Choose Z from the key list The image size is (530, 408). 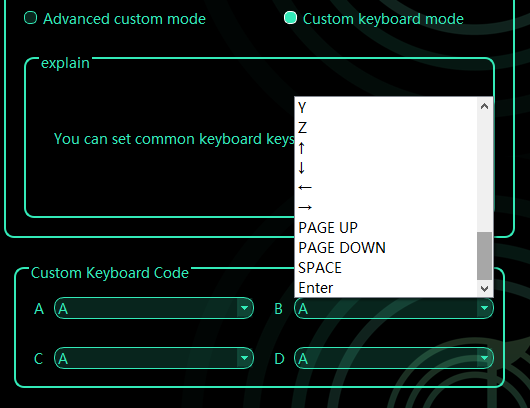(386, 128)
